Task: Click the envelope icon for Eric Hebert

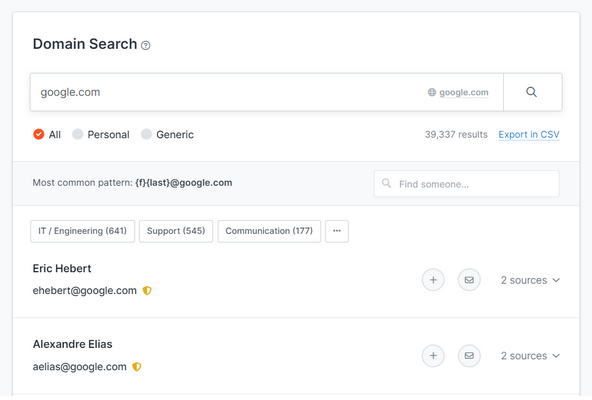Action: [x=469, y=280]
